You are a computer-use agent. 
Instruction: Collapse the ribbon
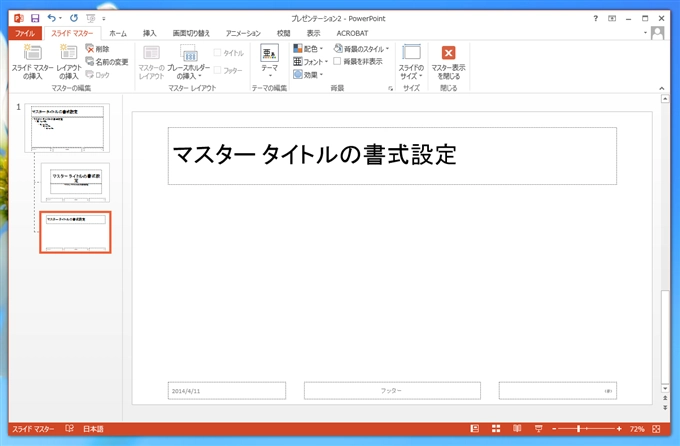662,89
